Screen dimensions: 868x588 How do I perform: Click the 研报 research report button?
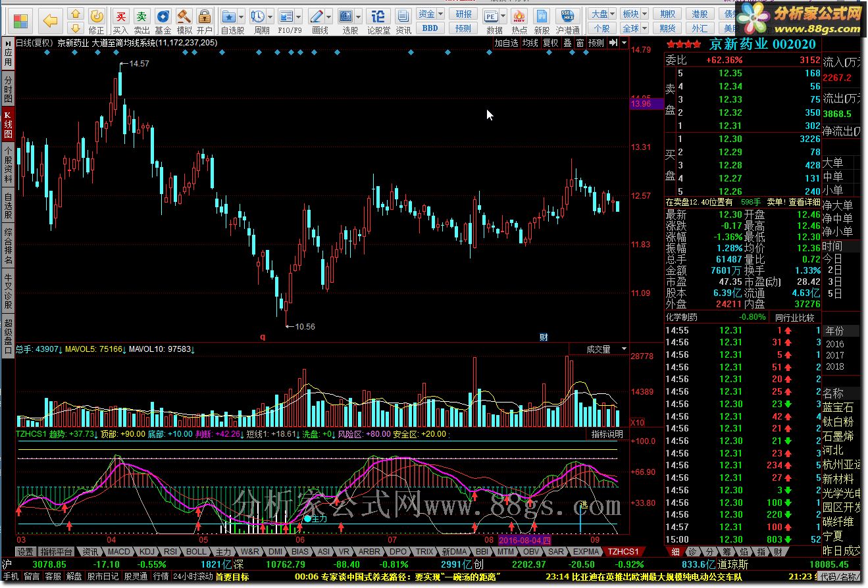(464, 14)
